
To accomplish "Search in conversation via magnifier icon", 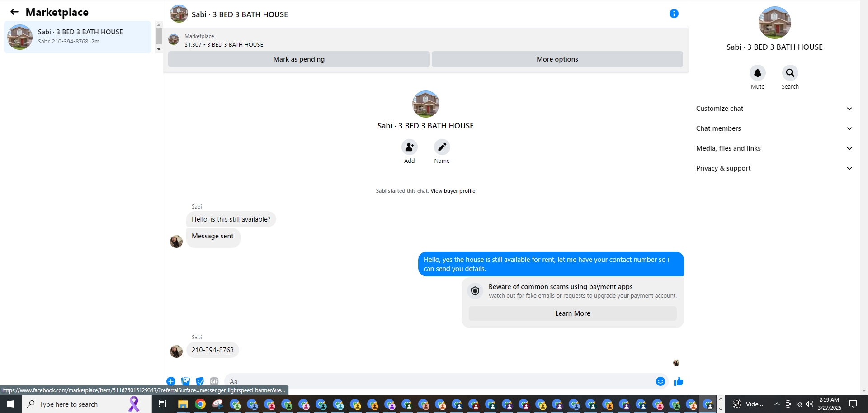I will click(790, 73).
